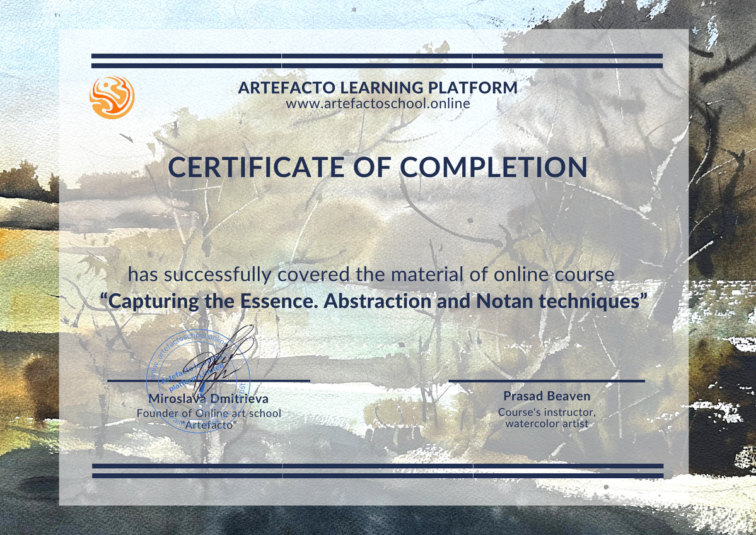Click the 'has successfully covered the material' line
This screenshot has height=535, width=756.
371,274
